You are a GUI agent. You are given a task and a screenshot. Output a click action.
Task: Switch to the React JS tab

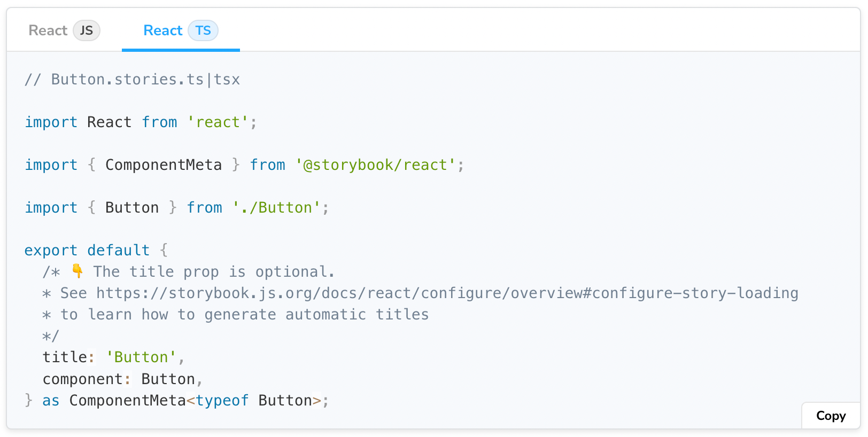click(64, 30)
